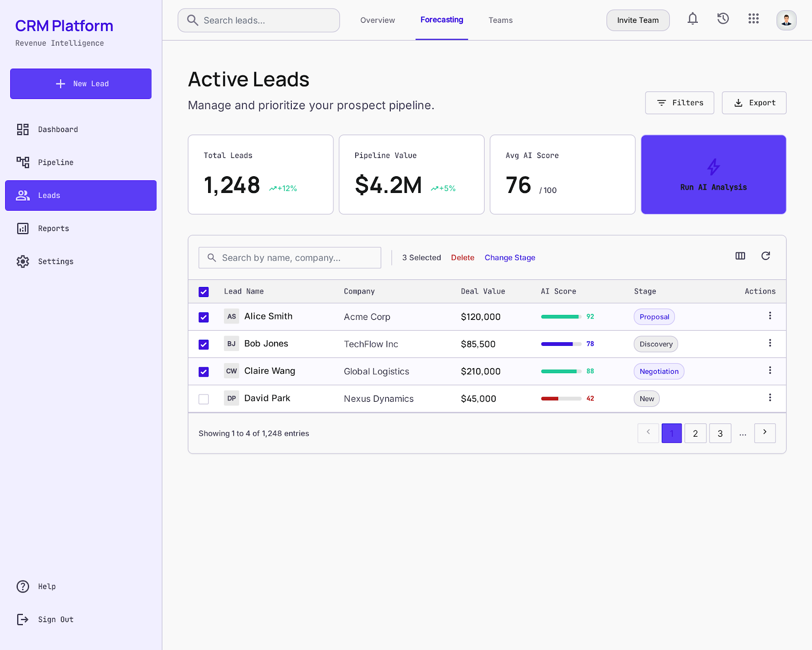Screen dimensions: 812x650
Task: Click Sign Out in the sidebar
Action: click(81, 620)
